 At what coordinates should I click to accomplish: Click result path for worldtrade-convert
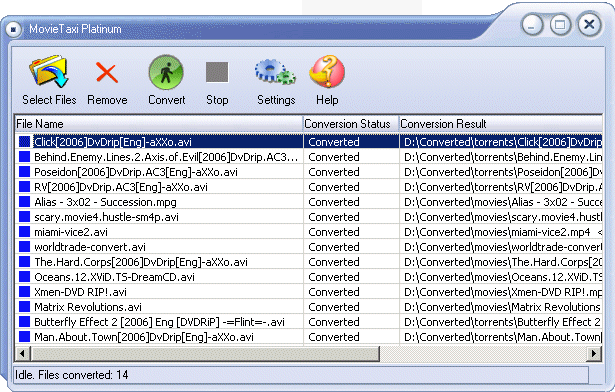click(x=503, y=247)
